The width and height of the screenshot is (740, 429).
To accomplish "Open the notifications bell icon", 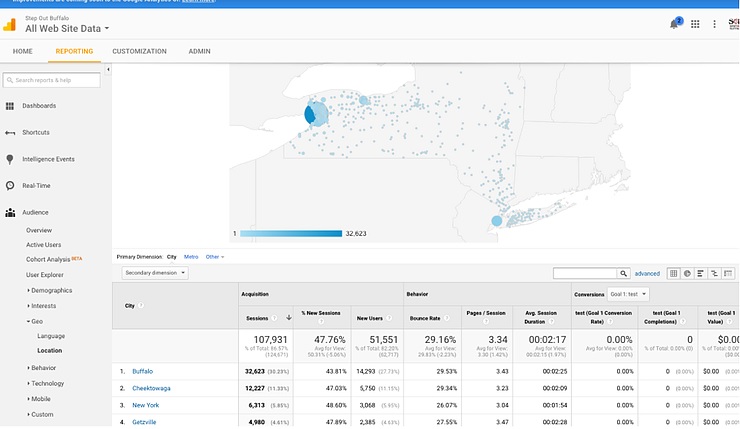I will (x=674, y=24).
